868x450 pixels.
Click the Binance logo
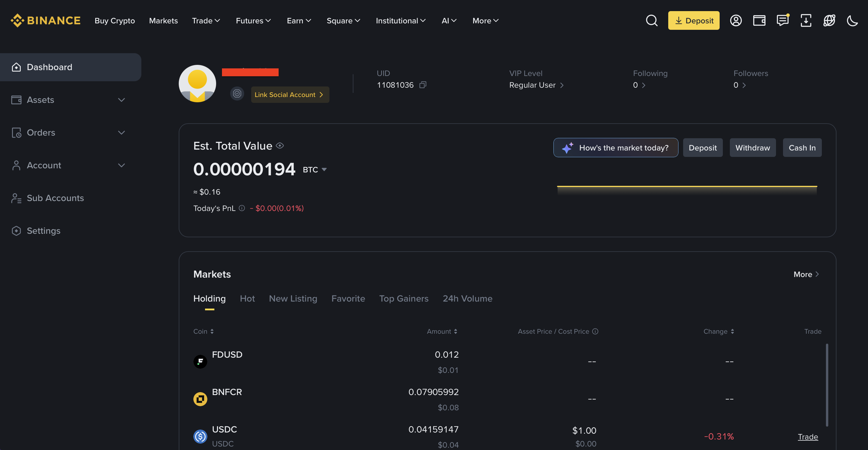[46, 20]
